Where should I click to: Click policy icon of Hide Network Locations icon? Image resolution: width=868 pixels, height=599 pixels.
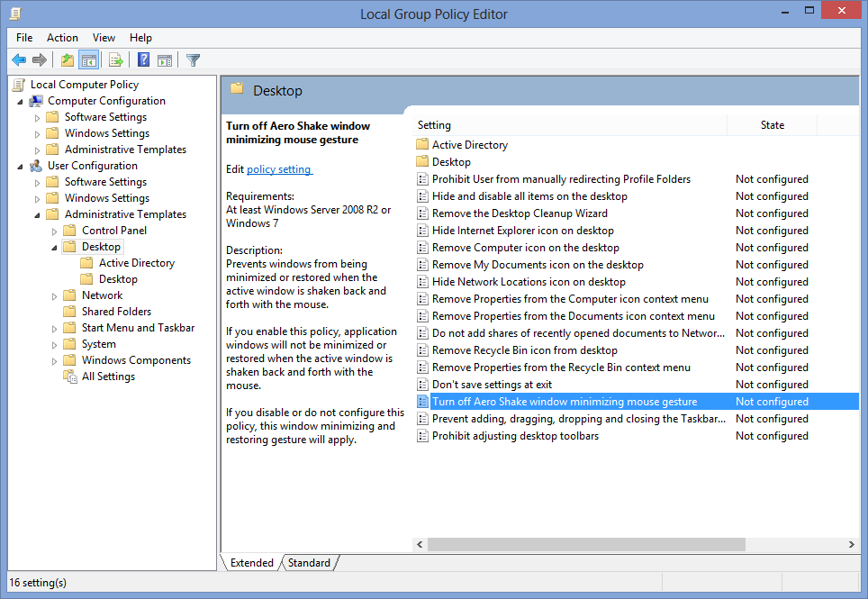[422, 282]
